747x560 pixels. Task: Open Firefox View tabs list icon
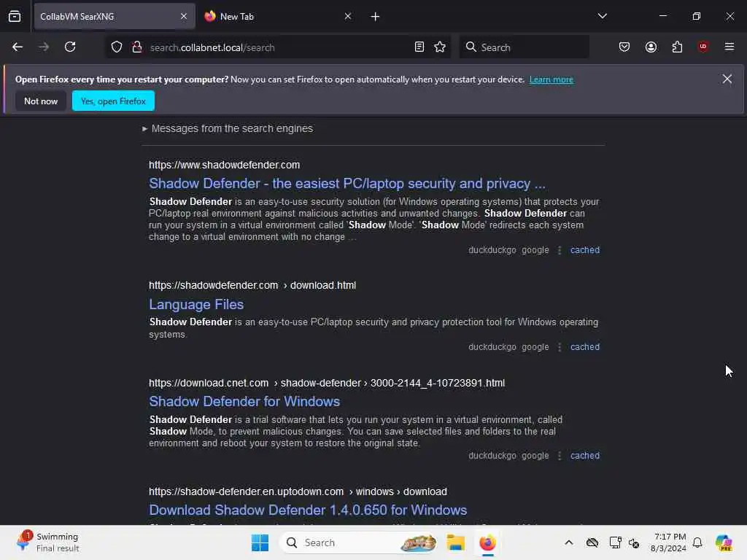15,16
